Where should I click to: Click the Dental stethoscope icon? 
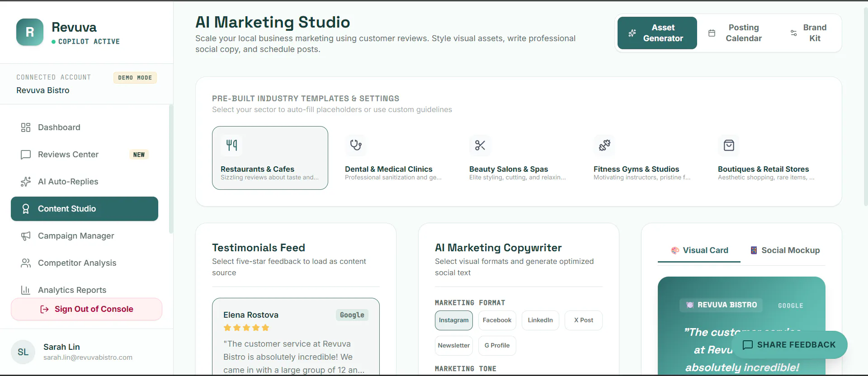click(356, 145)
